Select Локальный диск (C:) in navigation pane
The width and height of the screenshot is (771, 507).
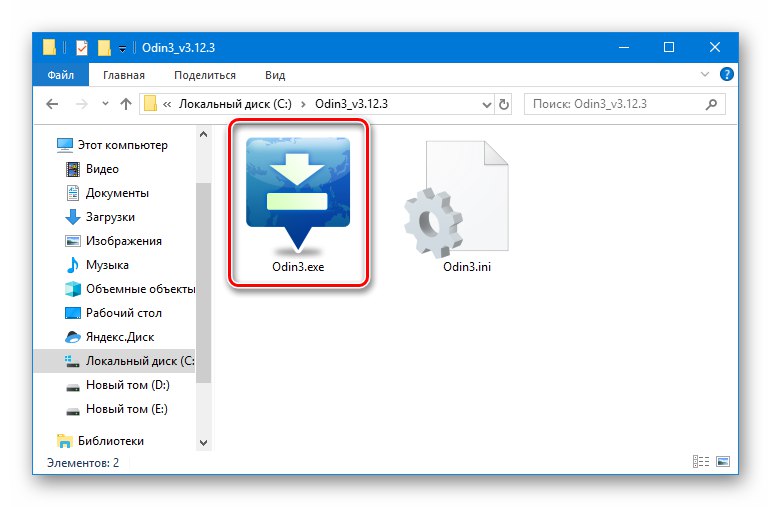tap(115, 361)
